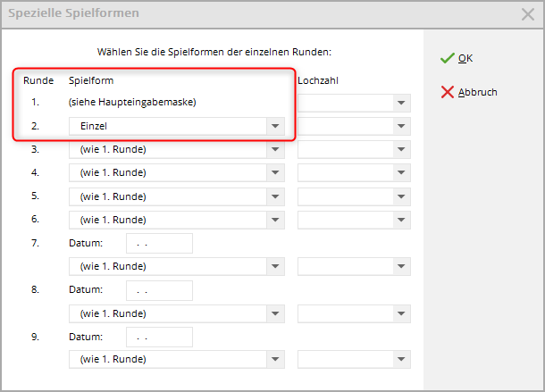The image size is (545, 392).
Task: Open the round 3 Lochzahl dropdown
Action: 401,150
